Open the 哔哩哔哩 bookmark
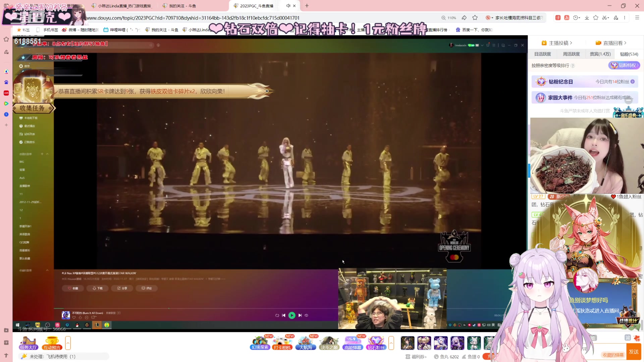Screen dimensions: 644x362 [x=121, y=30]
